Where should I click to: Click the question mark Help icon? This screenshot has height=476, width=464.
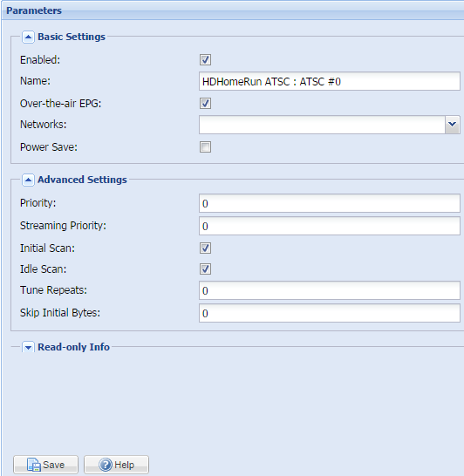point(106,465)
